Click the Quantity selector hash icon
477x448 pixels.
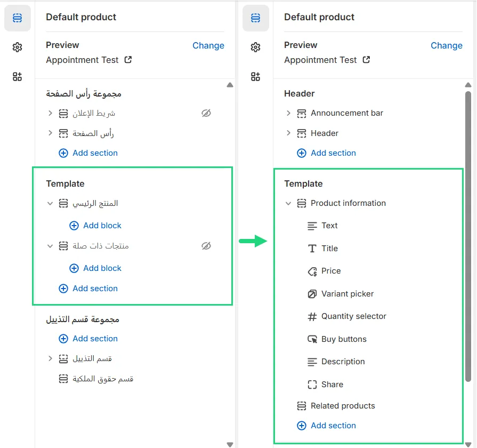tap(312, 317)
